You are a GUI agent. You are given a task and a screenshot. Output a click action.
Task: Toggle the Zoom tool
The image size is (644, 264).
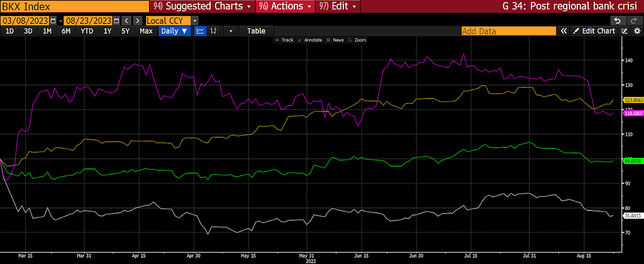coord(357,40)
